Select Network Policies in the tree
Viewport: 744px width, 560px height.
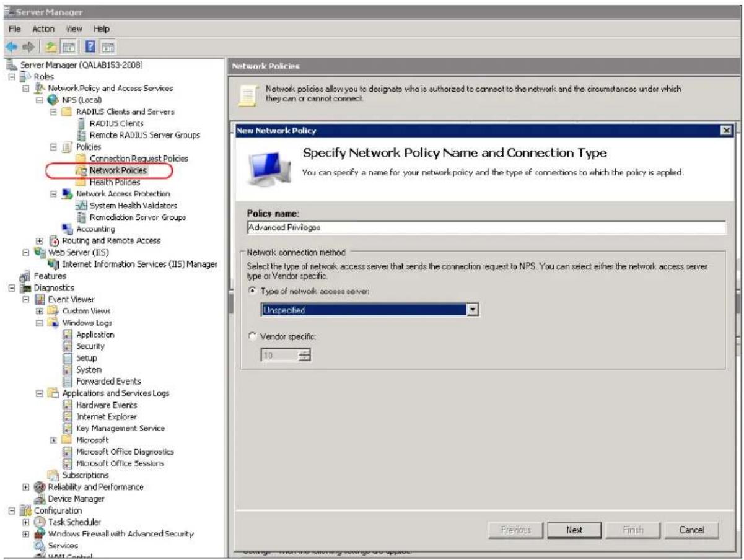click(118, 170)
